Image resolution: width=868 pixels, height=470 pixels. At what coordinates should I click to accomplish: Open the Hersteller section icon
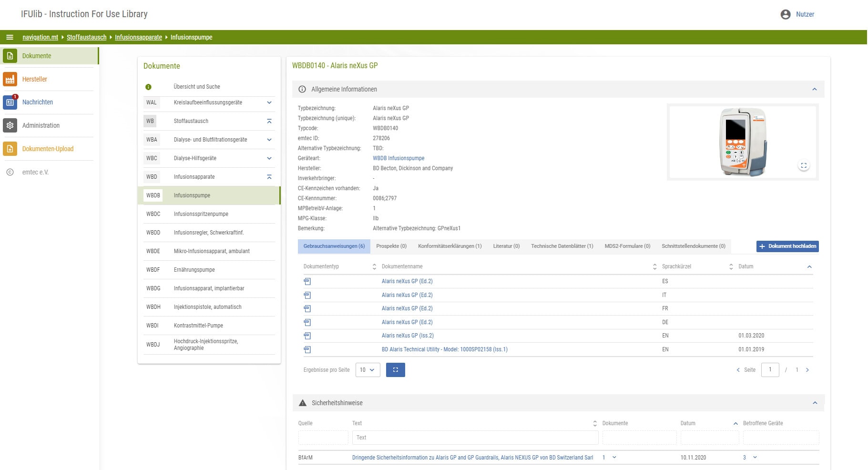(10, 79)
